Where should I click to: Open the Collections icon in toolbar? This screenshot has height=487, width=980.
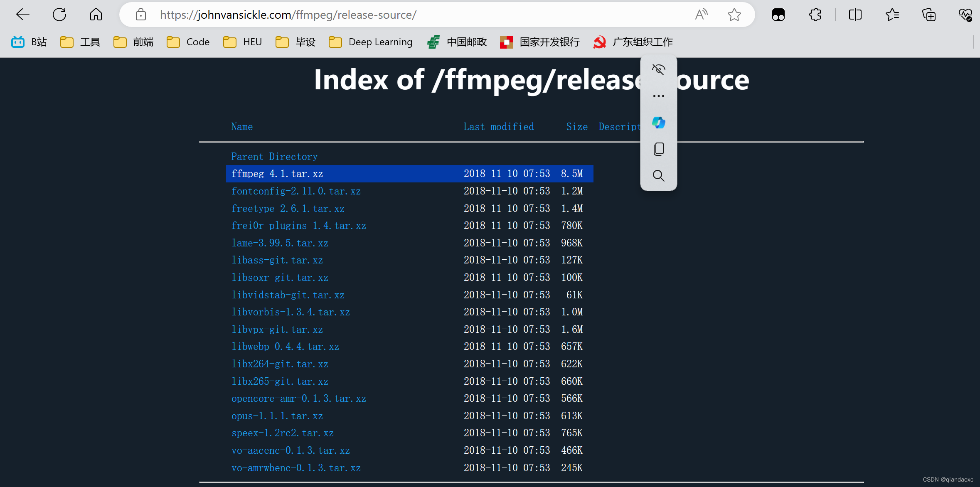click(928, 15)
